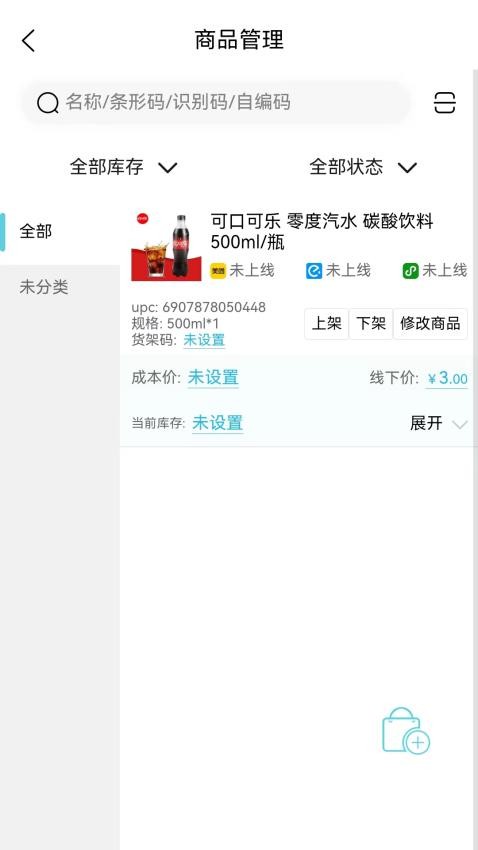478x850 pixels.
Task: Edit the 线下价 ¥3.00 price
Action: point(447,378)
